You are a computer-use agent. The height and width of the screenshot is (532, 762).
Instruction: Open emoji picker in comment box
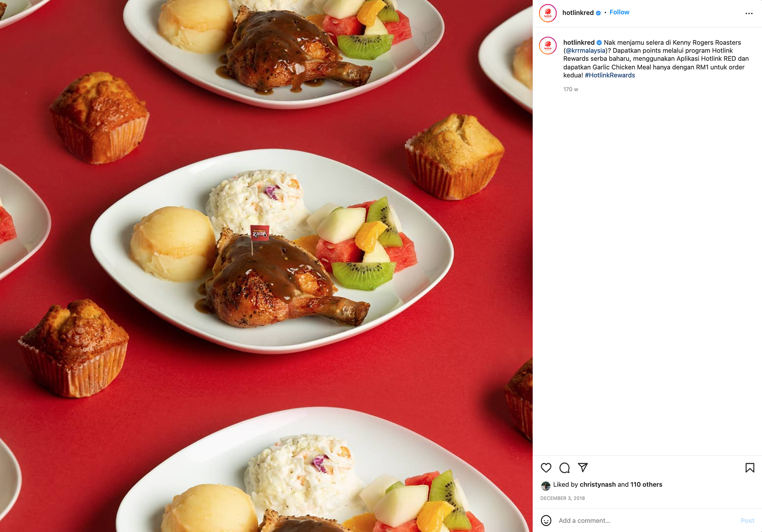[546, 520]
